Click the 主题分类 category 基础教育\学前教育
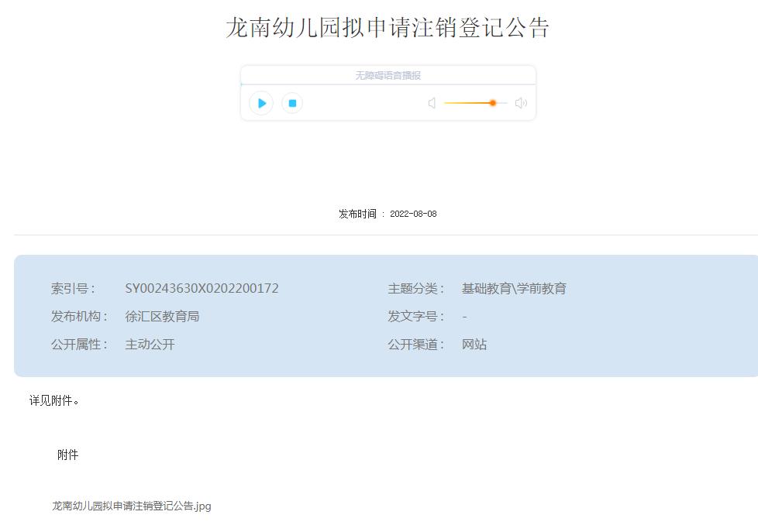758x532 pixels. point(515,287)
